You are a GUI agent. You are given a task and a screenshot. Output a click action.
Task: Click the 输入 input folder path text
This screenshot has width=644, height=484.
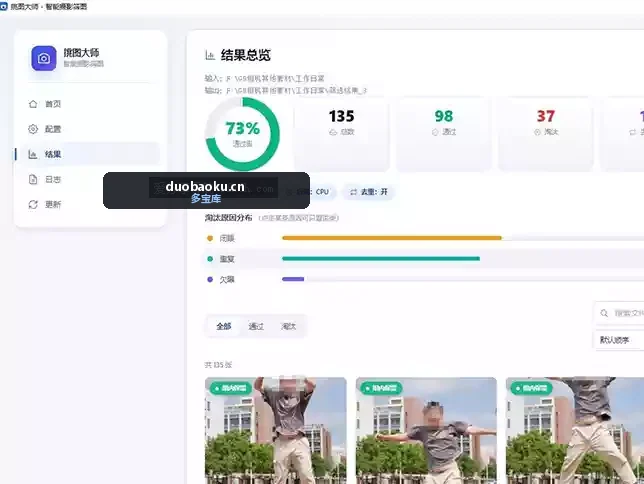[x=264, y=78]
